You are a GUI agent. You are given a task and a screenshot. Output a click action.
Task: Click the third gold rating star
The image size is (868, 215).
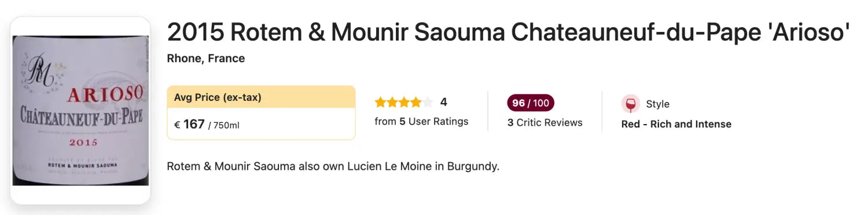(404, 103)
